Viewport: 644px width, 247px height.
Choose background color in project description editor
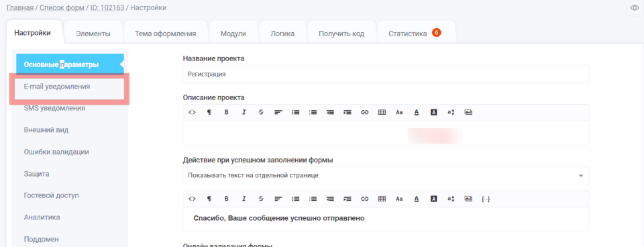point(434,112)
